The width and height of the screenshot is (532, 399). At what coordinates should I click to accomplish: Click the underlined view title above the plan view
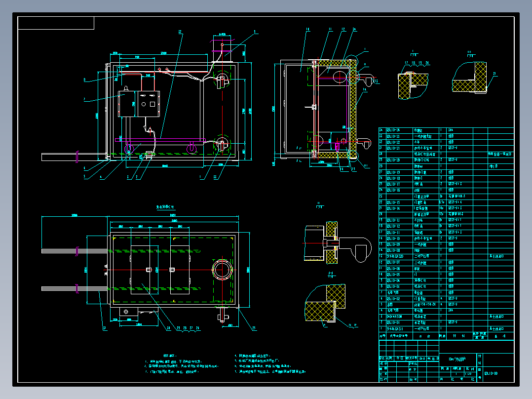[165, 207]
